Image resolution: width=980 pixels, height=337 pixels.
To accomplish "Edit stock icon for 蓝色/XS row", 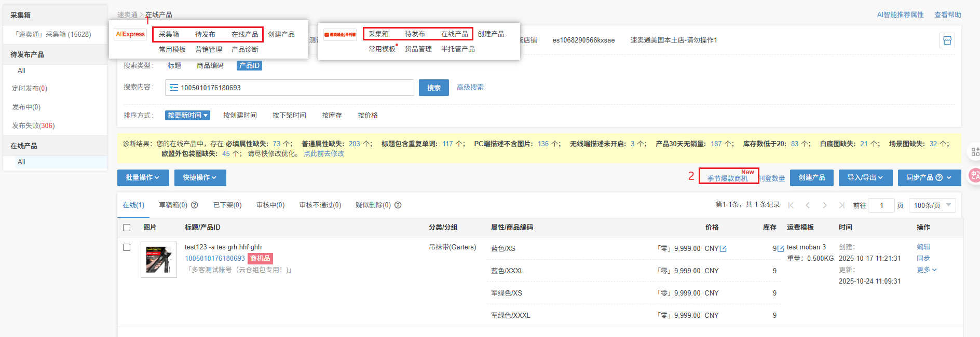I will 781,249.
